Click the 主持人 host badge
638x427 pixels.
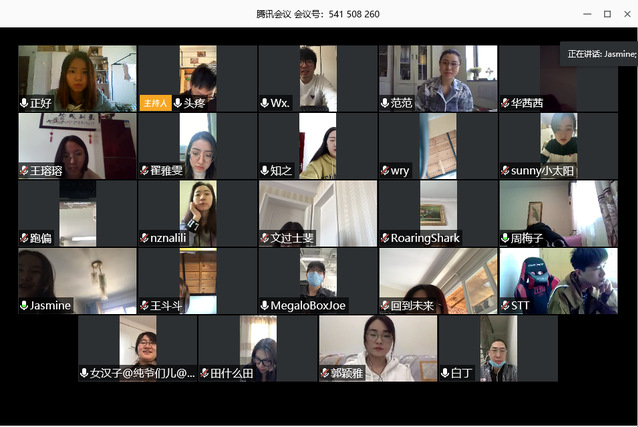[155, 103]
